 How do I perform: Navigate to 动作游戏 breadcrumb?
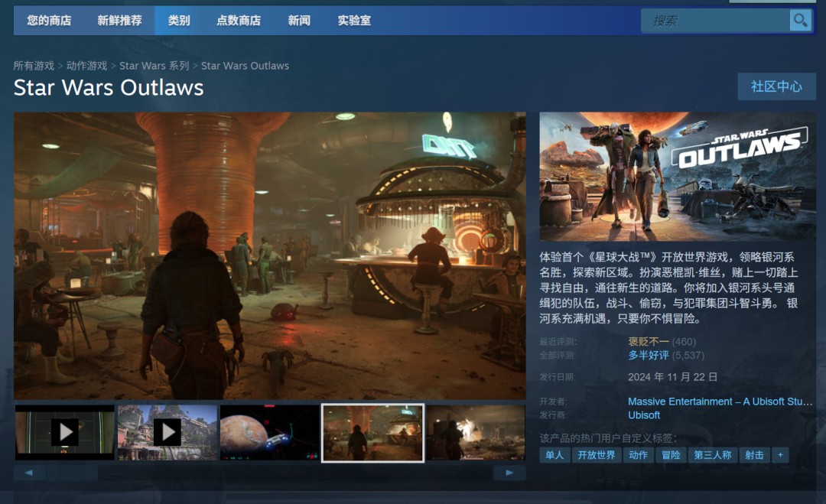coord(86,66)
